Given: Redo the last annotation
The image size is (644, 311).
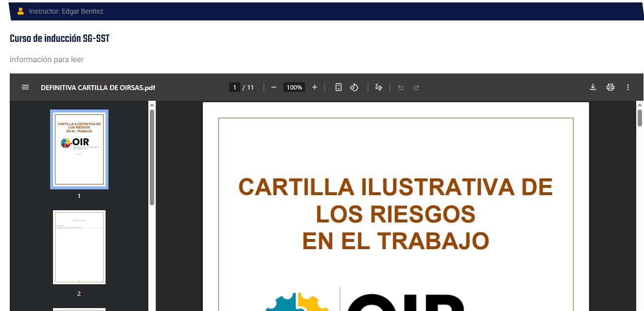Looking at the screenshot, I should [416, 87].
